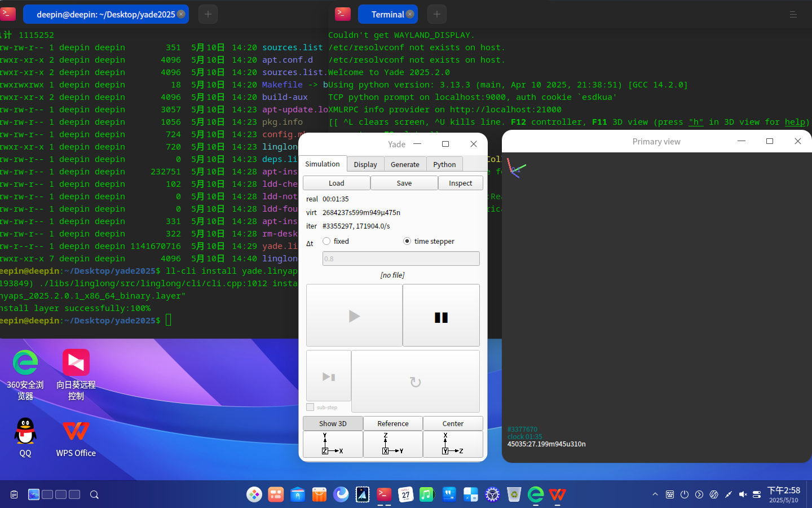This screenshot has height=508, width=812.
Task: Advance the simulation one step
Action: (x=329, y=376)
